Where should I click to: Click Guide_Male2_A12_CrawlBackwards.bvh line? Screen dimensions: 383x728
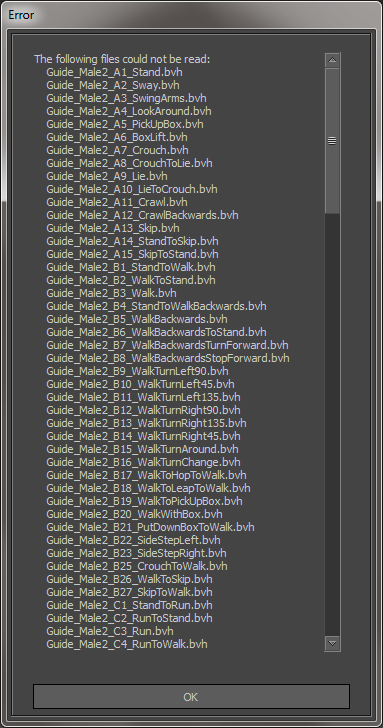pyautogui.click(x=143, y=215)
